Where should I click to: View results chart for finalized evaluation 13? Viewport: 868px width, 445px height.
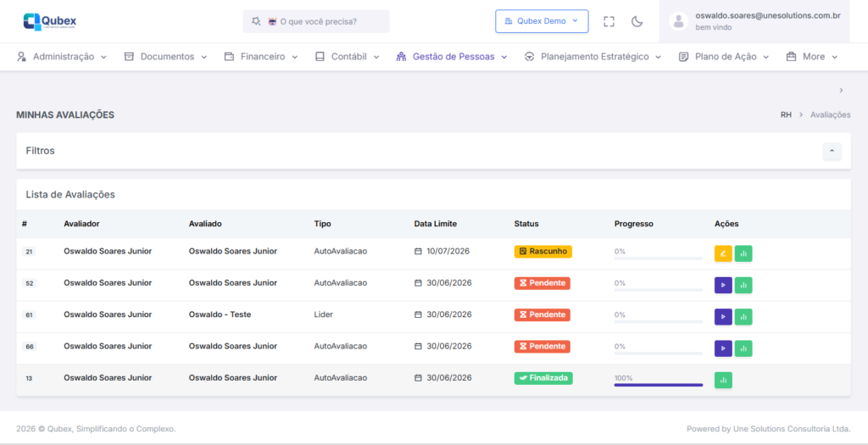tap(723, 380)
